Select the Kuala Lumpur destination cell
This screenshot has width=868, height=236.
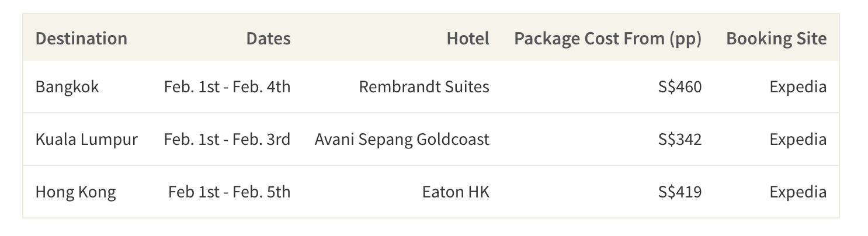86,140
